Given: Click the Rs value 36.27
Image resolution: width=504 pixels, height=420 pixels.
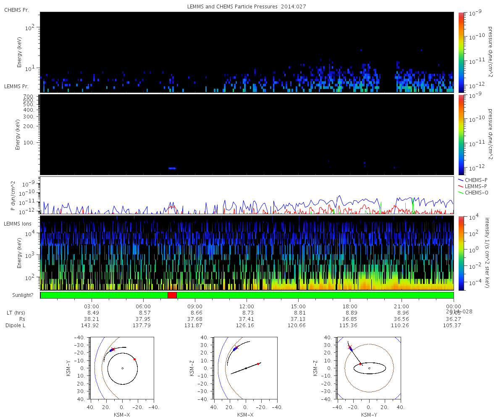Looking at the screenshot, I should [453, 319].
